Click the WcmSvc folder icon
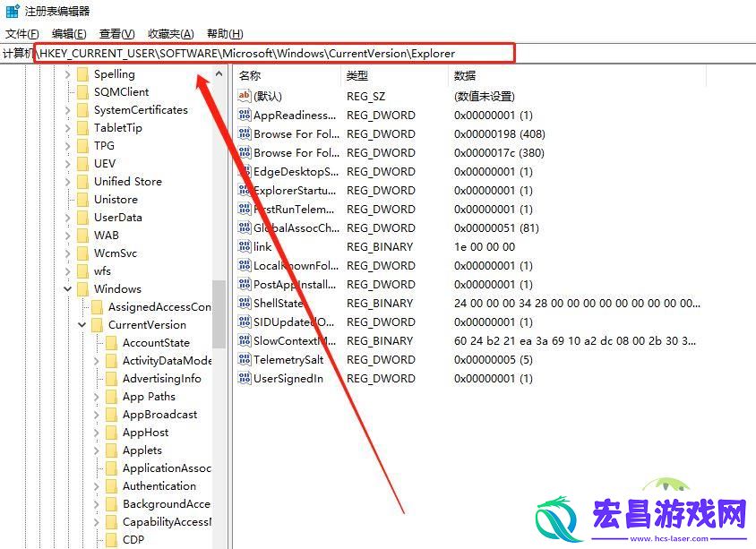 [83, 253]
